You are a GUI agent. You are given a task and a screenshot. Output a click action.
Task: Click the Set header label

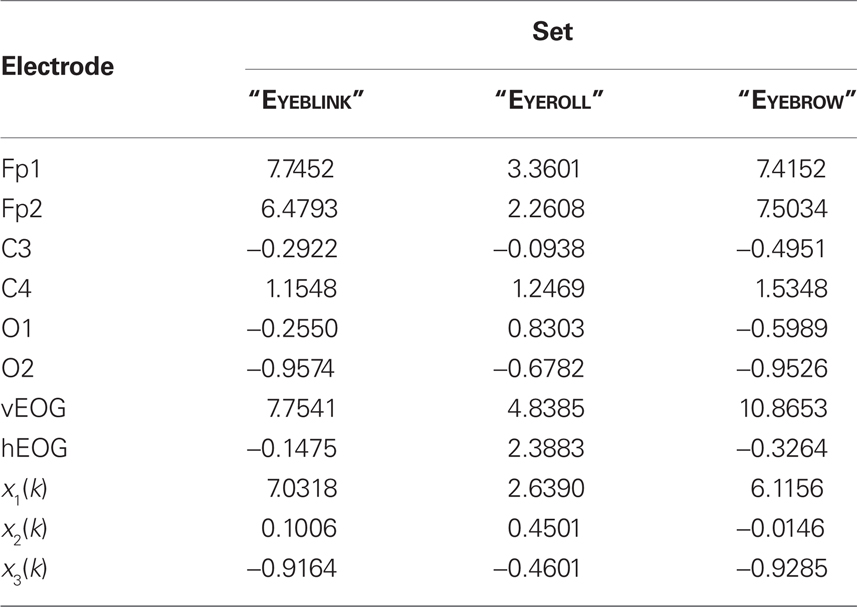click(552, 31)
